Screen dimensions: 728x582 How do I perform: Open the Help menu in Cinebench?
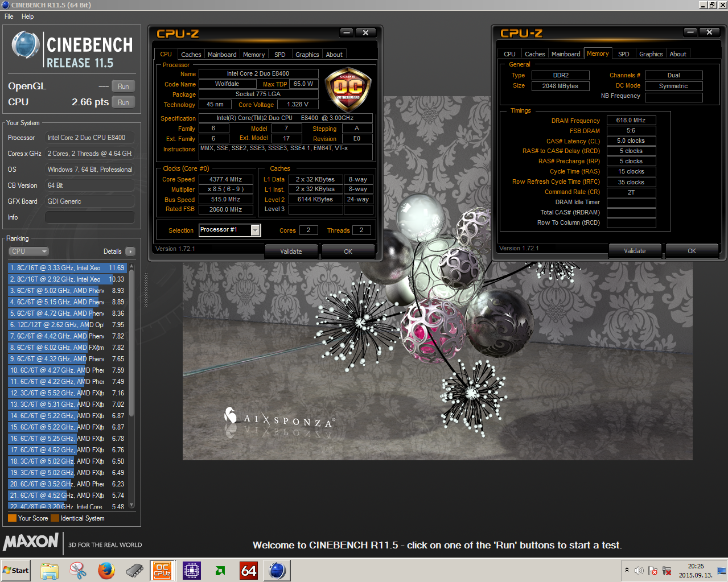[x=27, y=16]
